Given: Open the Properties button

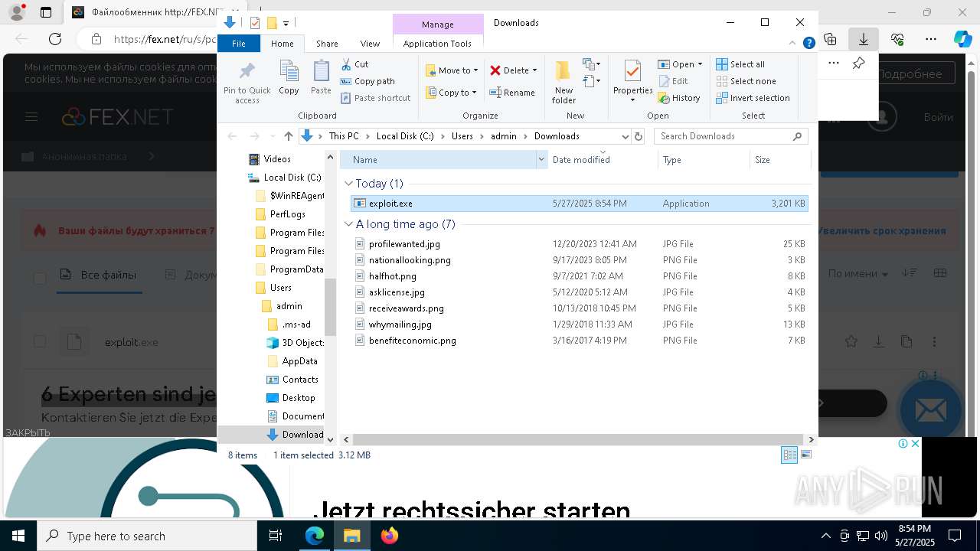Looking at the screenshot, I should (x=632, y=83).
